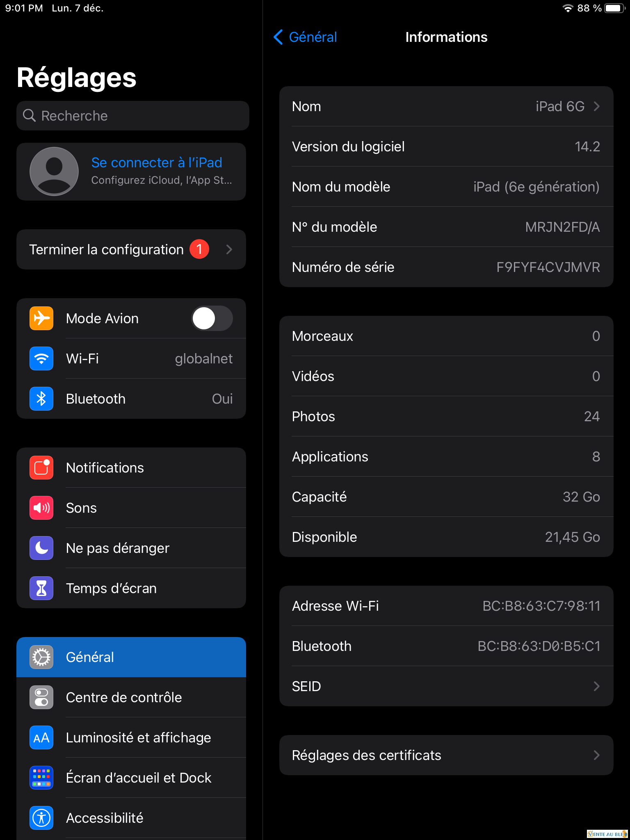
Task: Tap the Notifications red icon
Action: tap(41, 468)
